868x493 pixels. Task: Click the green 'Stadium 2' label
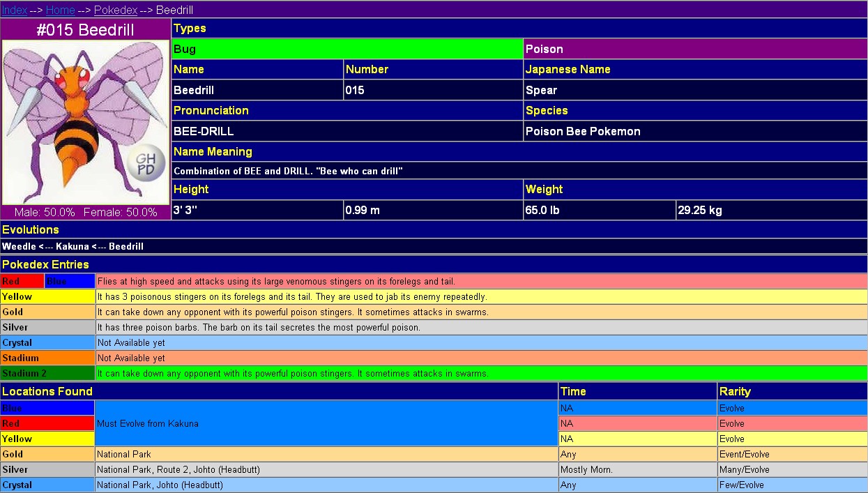pyautogui.click(x=47, y=373)
